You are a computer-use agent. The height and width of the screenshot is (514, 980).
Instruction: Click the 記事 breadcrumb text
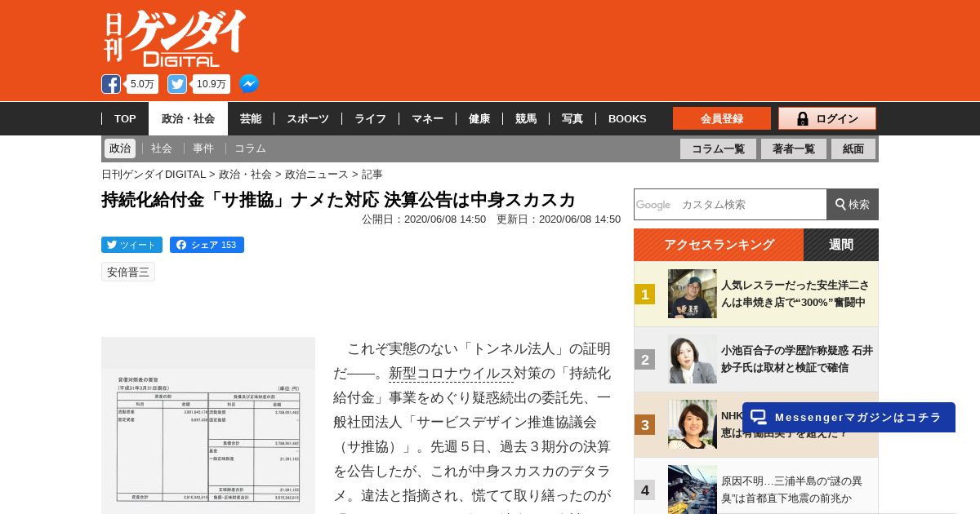tap(372, 174)
